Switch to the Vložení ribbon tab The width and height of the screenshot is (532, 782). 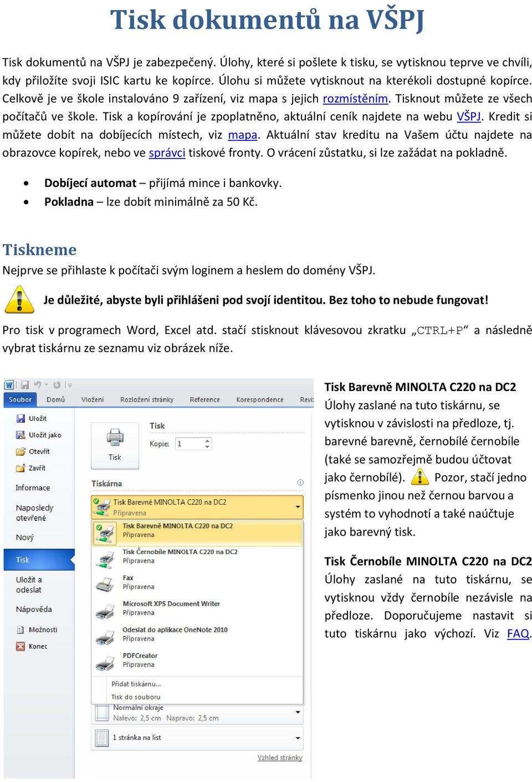click(x=93, y=399)
